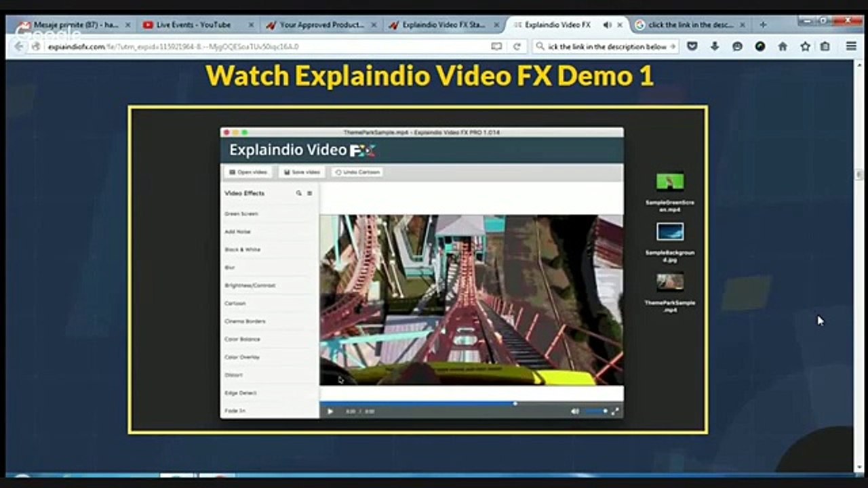Select the Add Noise effect

pos(270,232)
